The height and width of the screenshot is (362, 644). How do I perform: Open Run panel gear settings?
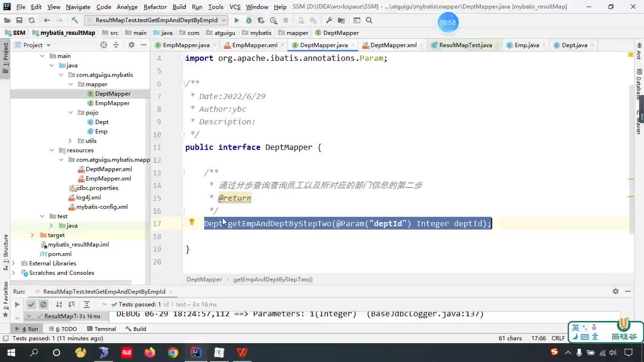615,291
